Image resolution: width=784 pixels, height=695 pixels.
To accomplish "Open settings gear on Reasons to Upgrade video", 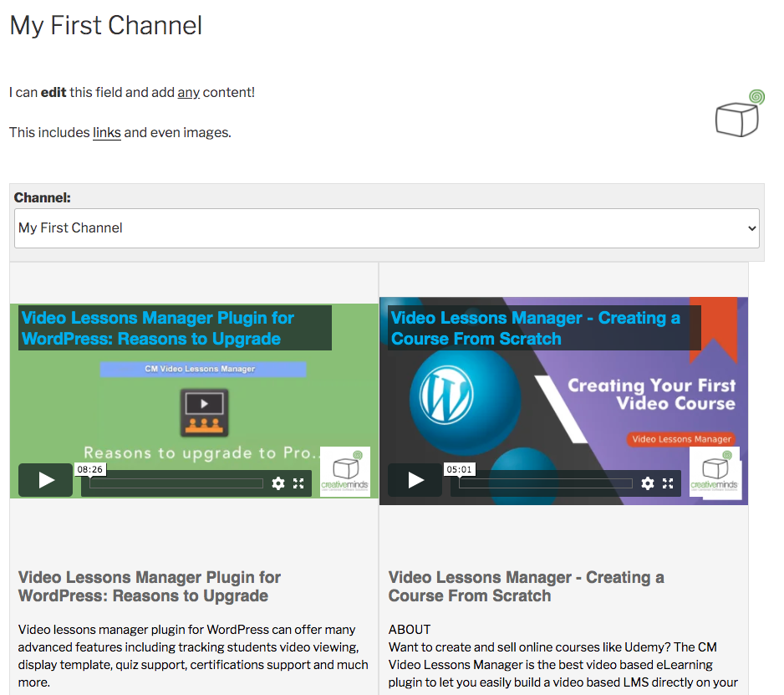I will 278,483.
